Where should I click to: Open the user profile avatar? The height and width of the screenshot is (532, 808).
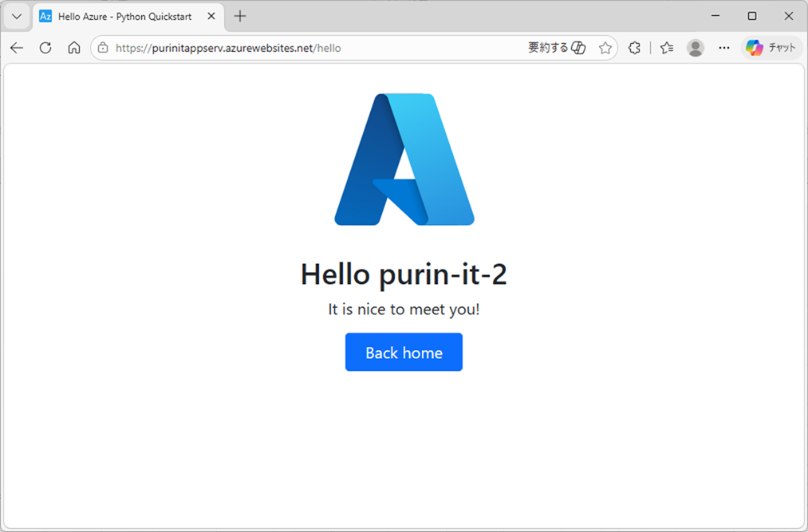point(696,48)
